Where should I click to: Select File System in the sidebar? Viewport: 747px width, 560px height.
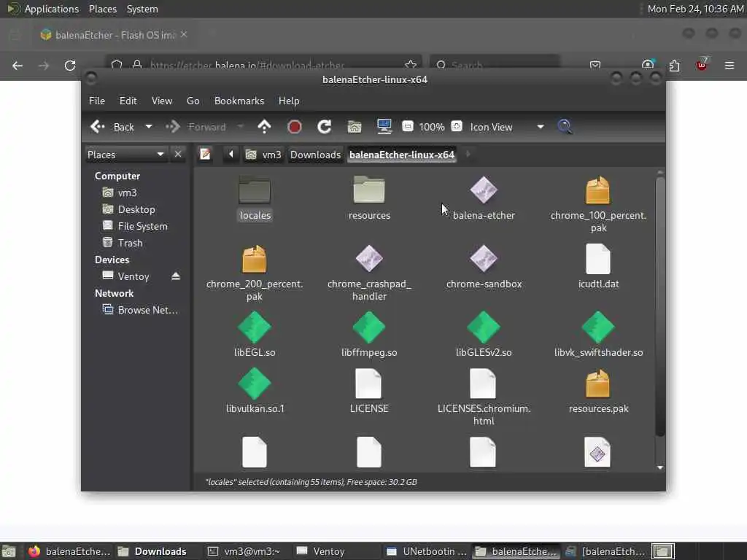(136, 226)
